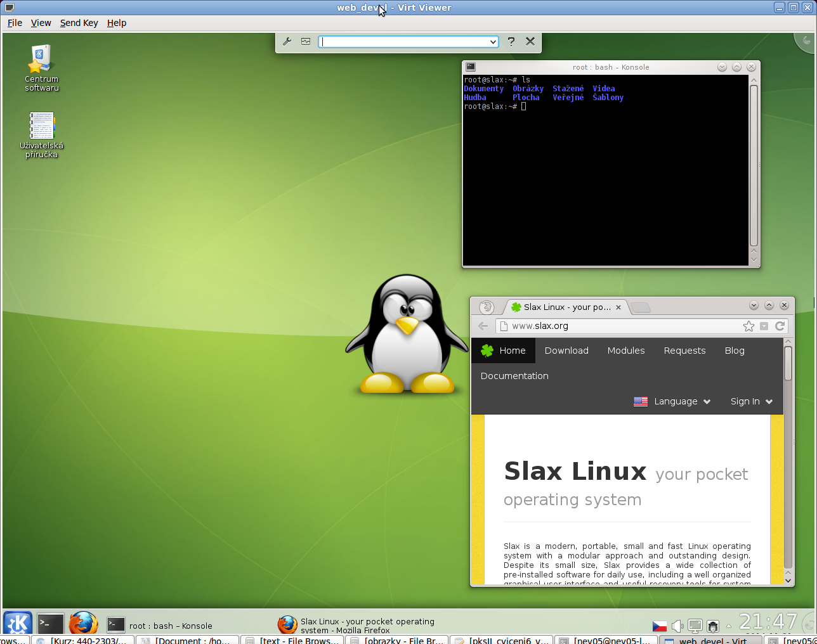Click the network monitor tray icon
This screenshot has width=817, height=644.
(695, 626)
